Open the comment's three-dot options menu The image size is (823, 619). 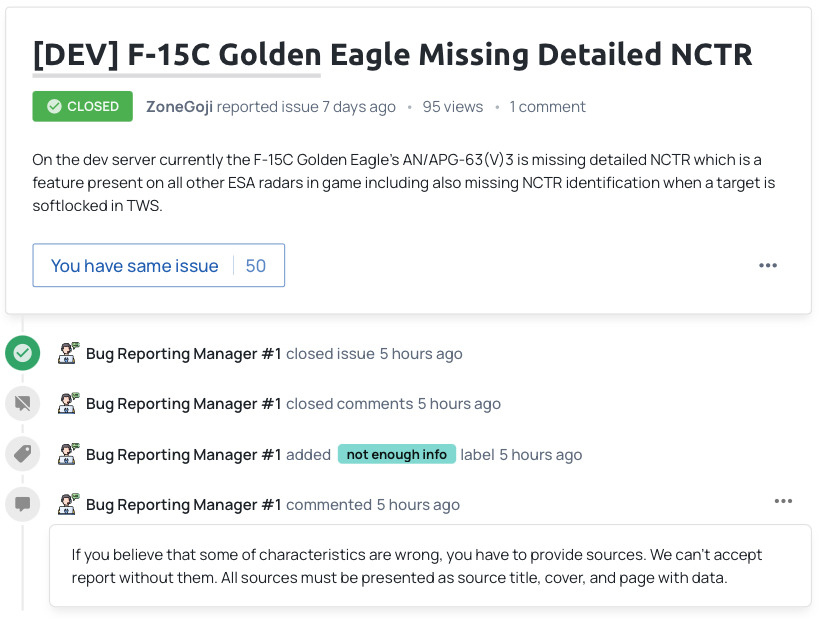[783, 501]
